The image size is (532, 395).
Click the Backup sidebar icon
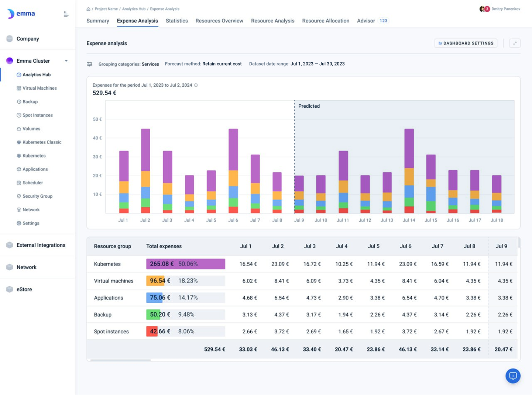19,102
